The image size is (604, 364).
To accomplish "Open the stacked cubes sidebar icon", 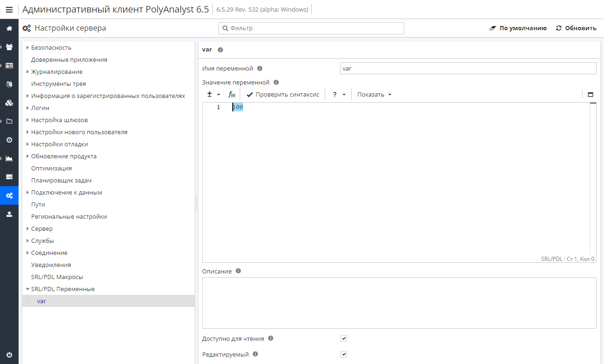I will tap(9, 103).
